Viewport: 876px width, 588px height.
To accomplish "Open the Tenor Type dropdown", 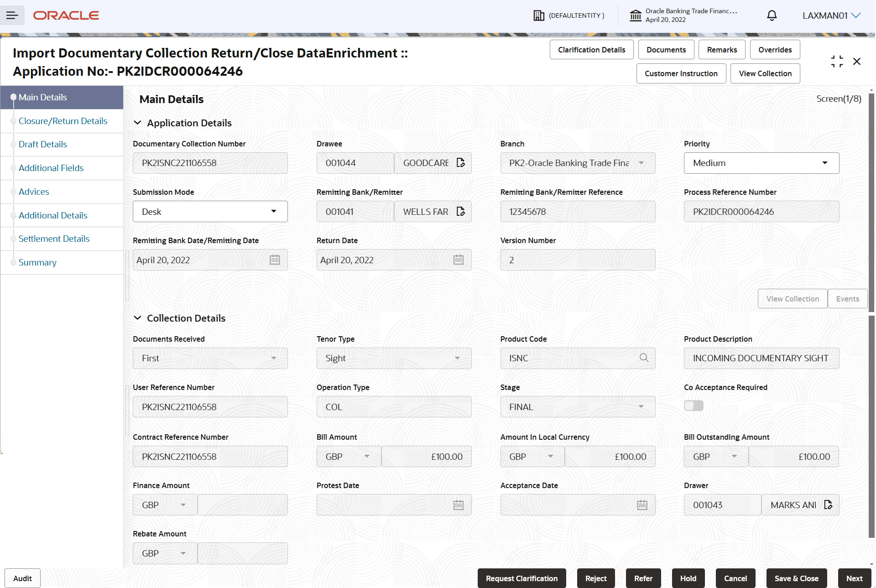I will [x=457, y=358].
